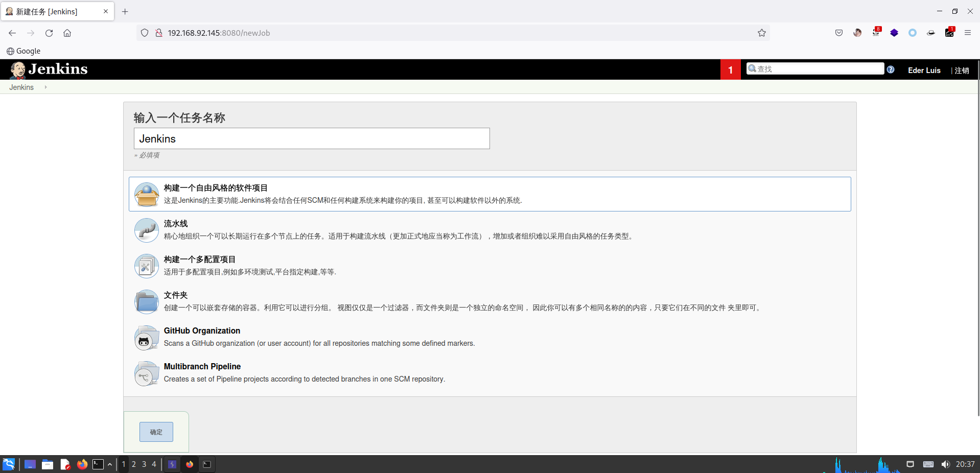980x473 pixels.
Task: Select the Multibranch Pipeline item type
Action: coord(489,373)
